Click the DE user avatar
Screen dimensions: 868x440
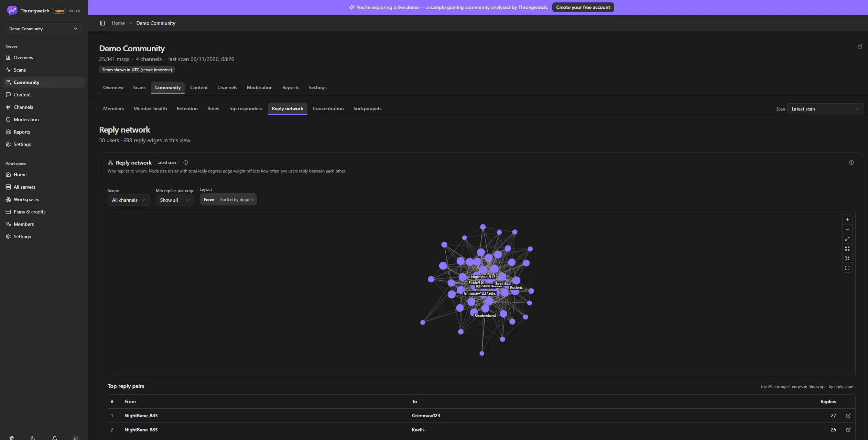pos(76,438)
